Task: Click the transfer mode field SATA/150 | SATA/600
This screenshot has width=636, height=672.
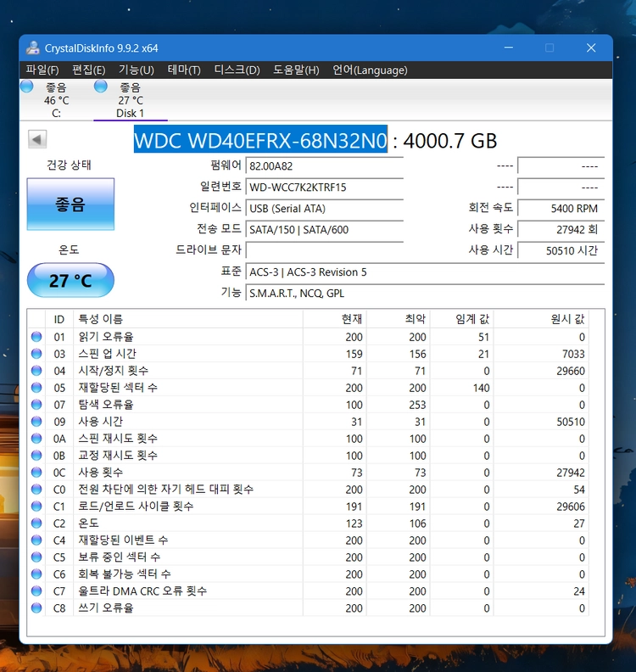Action: (x=324, y=230)
